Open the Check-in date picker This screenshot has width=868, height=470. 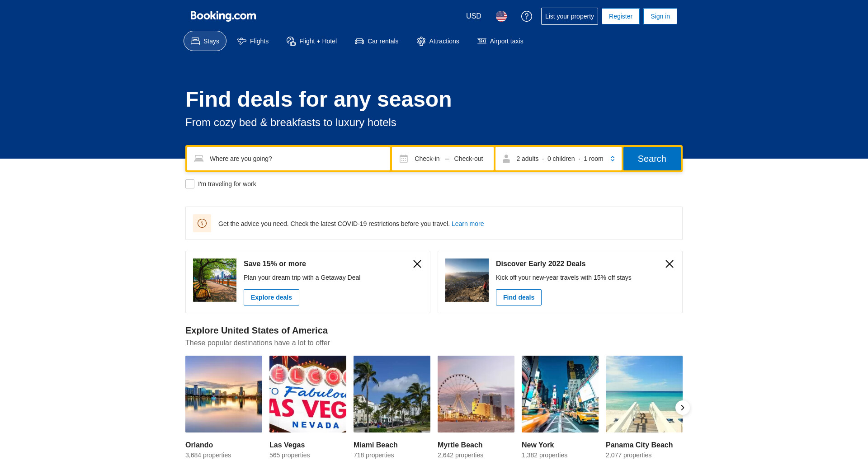click(x=427, y=159)
